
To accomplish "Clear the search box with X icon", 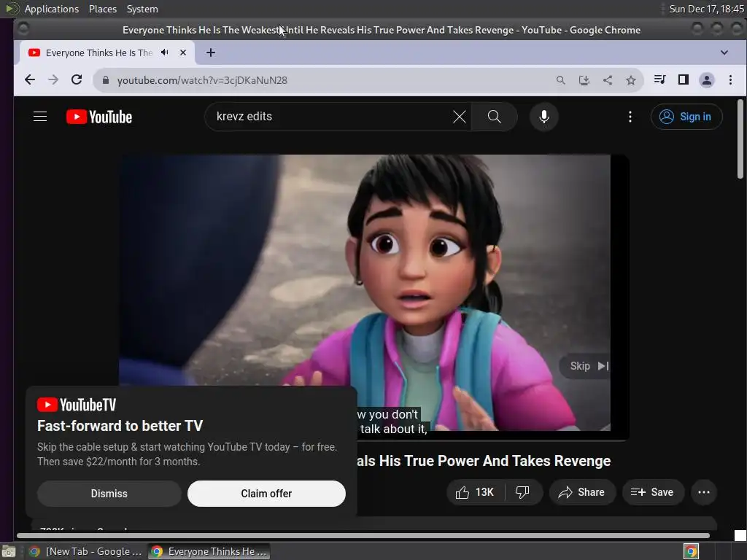I will [x=460, y=117].
